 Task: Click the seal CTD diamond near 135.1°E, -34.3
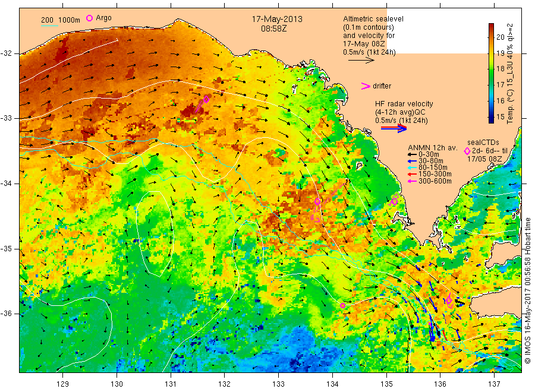pyautogui.click(x=395, y=201)
